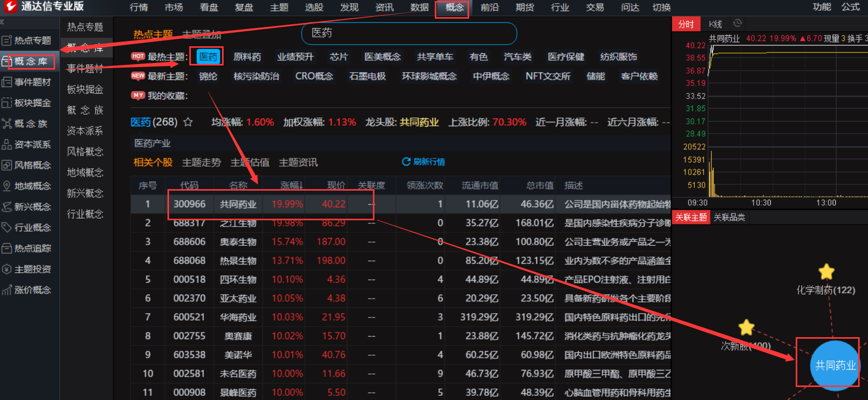Select the 分时 chart tab

pos(686,24)
